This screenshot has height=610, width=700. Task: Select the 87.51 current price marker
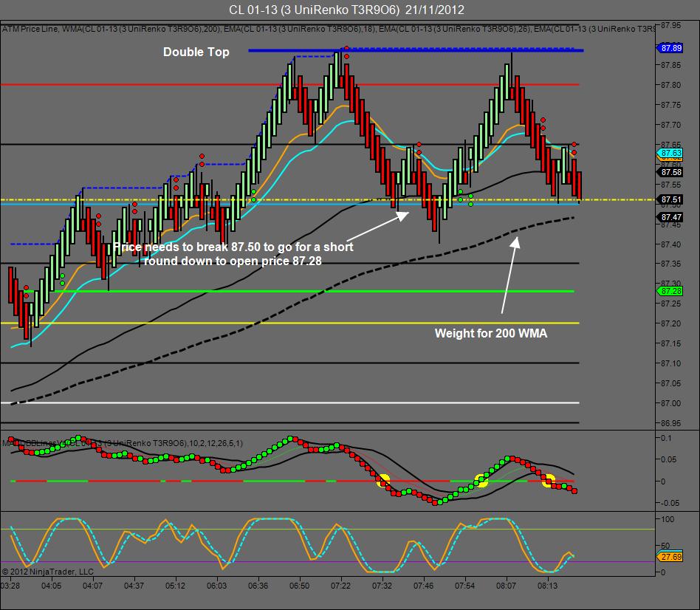(670, 199)
